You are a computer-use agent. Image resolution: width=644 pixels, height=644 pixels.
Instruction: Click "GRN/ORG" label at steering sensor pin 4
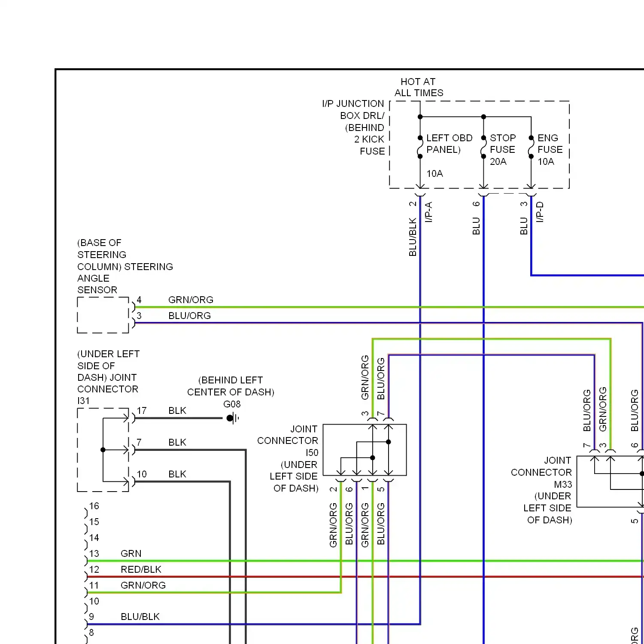191,300
